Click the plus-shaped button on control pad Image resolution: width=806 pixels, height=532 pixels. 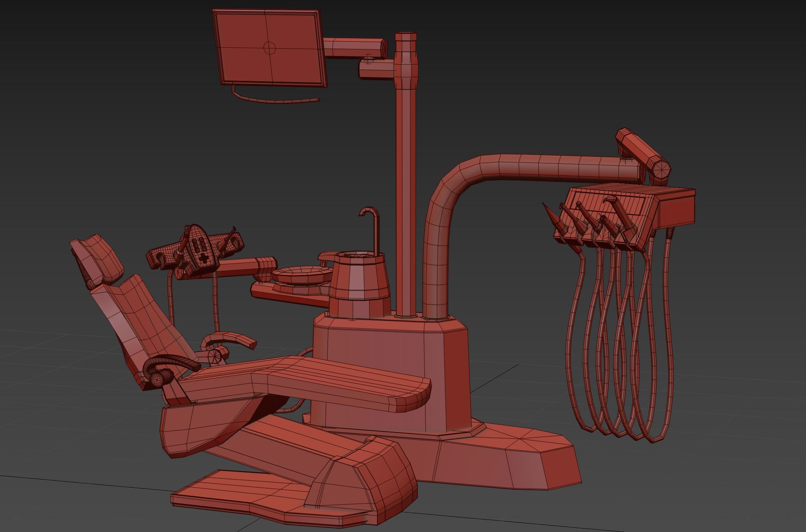coord(203,258)
